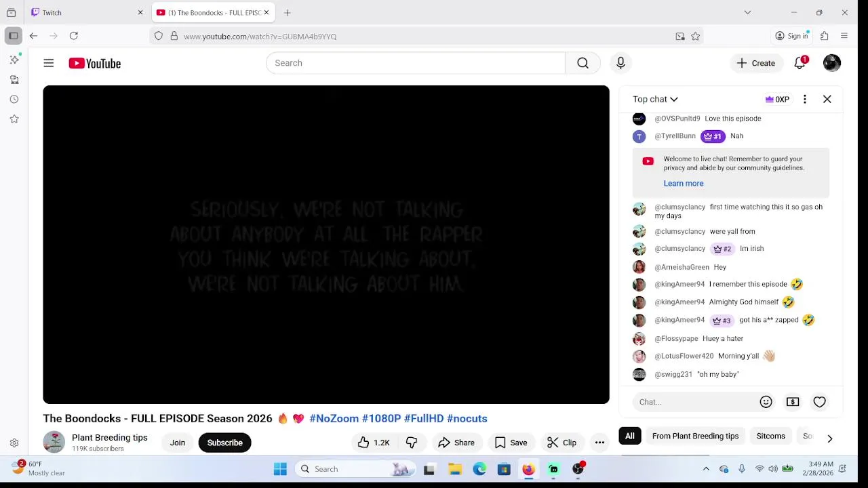The image size is (868, 488).
Task: Open the Windows Start menu
Action: click(280, 469)
